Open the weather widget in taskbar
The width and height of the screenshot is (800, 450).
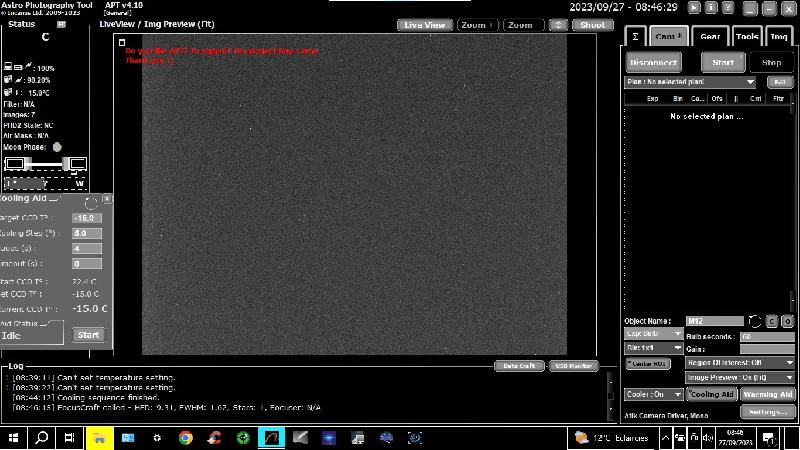[x=611, y=438]
